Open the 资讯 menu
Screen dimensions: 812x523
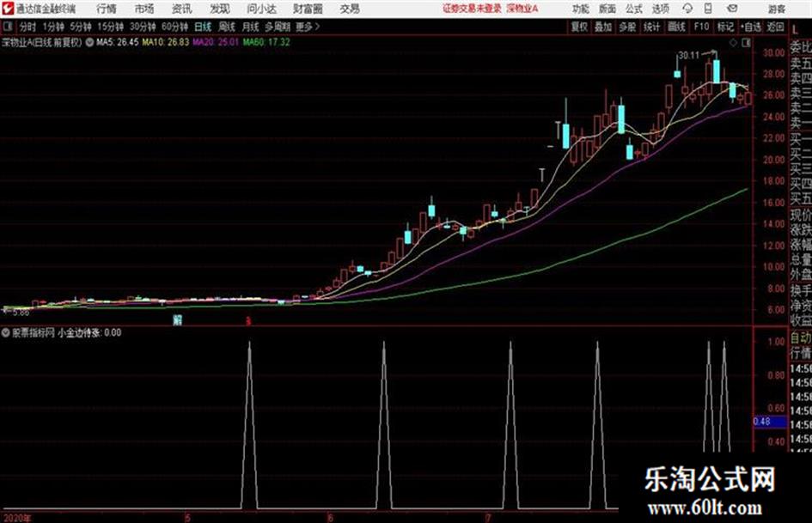tap(182, 9)
